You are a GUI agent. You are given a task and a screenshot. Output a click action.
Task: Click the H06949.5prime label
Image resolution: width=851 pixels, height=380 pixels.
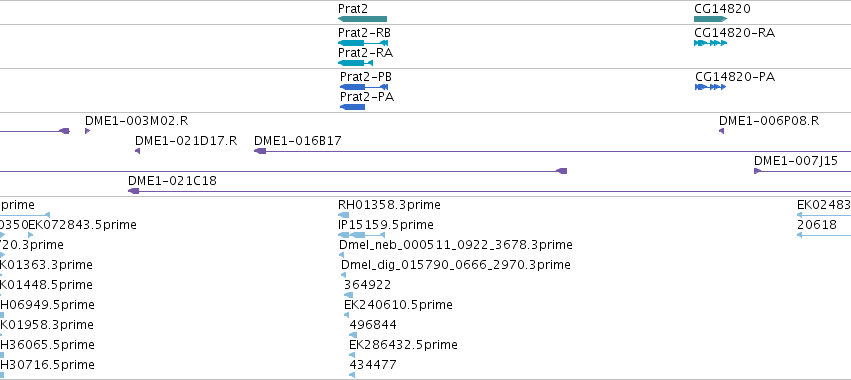click(x=47, y=305)
